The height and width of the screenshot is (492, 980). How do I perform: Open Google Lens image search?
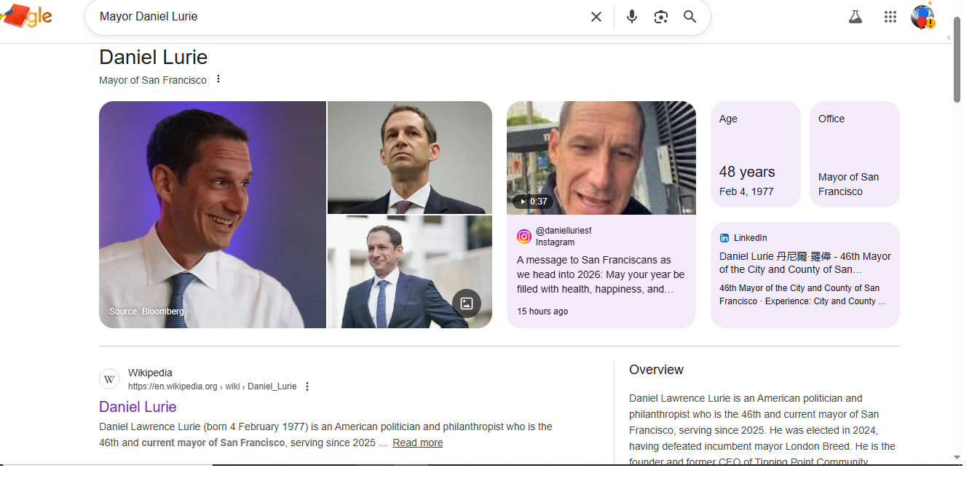[x=660, y=17]
